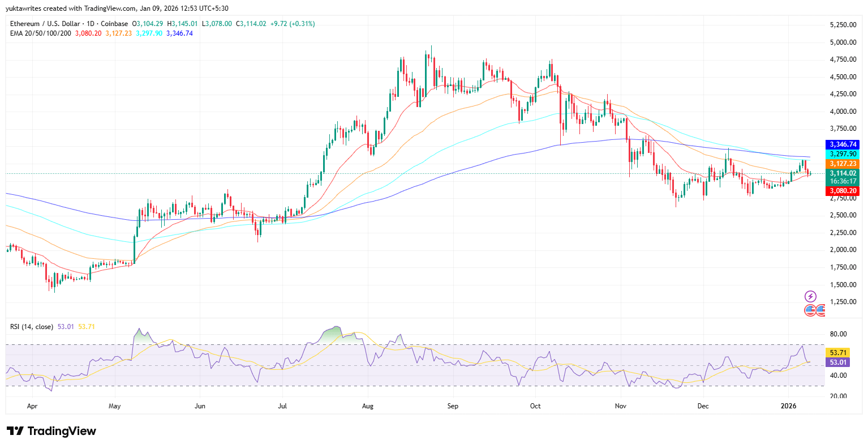Click the Apr label on the time axis

32,406
